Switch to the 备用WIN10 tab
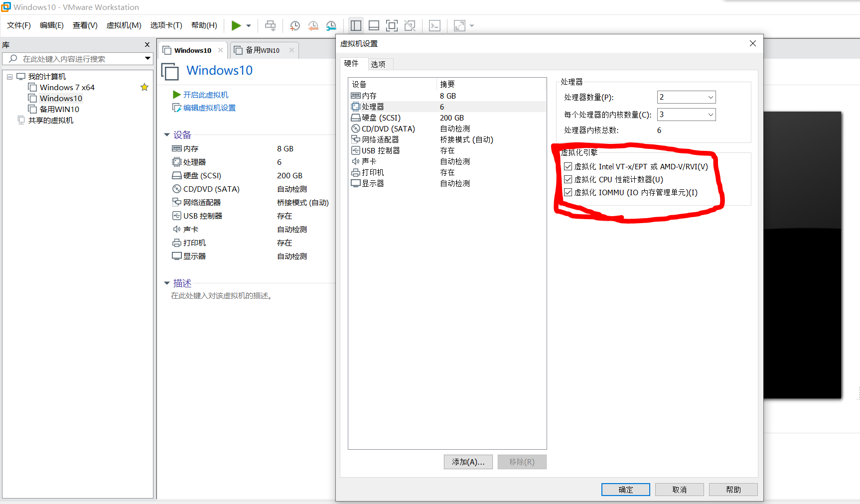This screenshot has height=504, width=860. click(x=263, y=50)
